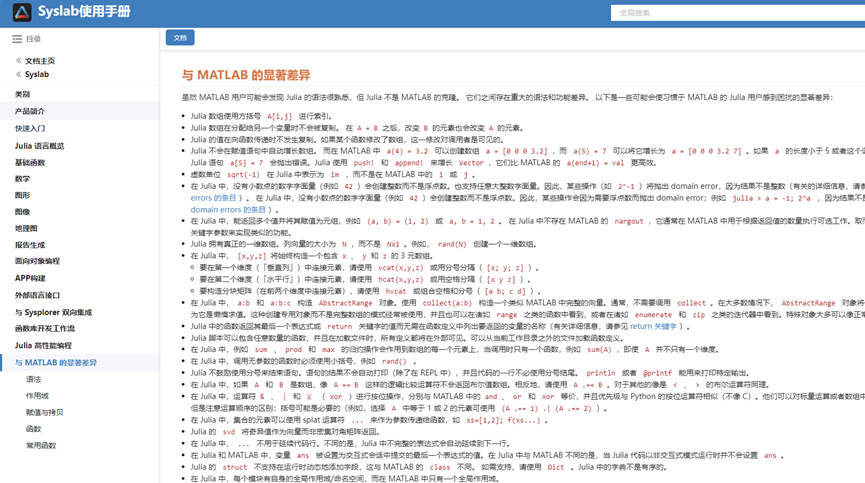865x483 pixels.
Task: Open 产品简介 sidebar entry
Action: point(30,111)
